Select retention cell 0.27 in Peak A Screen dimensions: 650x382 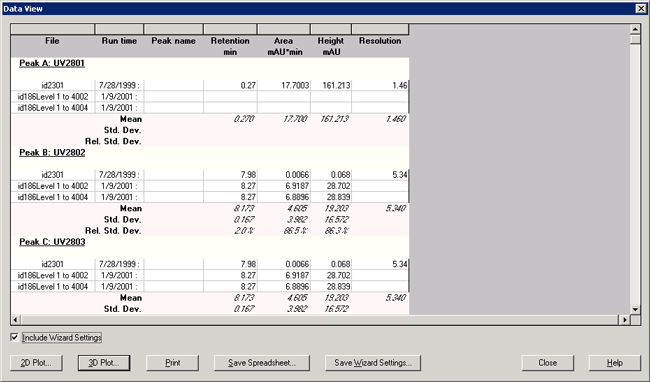[x=230, y=85]
